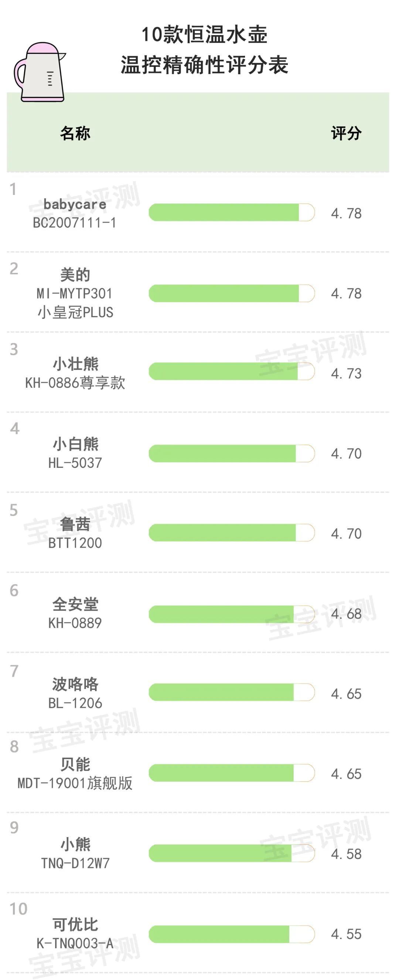Click the 贝能 MDT-19001旗舰版 score bar
Viewport: 399px width, 980px height.
[232, 772]
